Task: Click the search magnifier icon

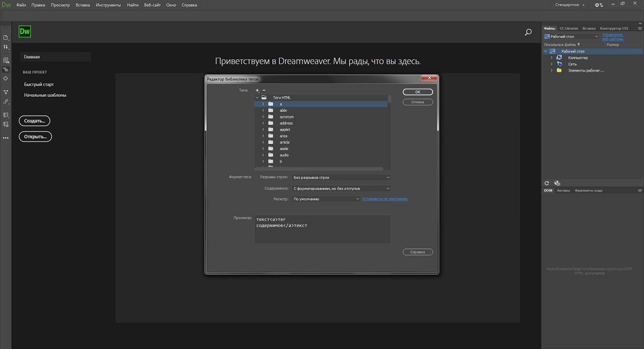Action: click(x=528, y=32)
